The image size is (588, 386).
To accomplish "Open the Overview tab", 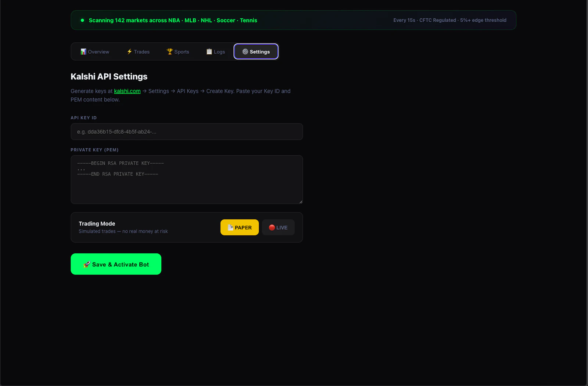I will coord(95,52).
